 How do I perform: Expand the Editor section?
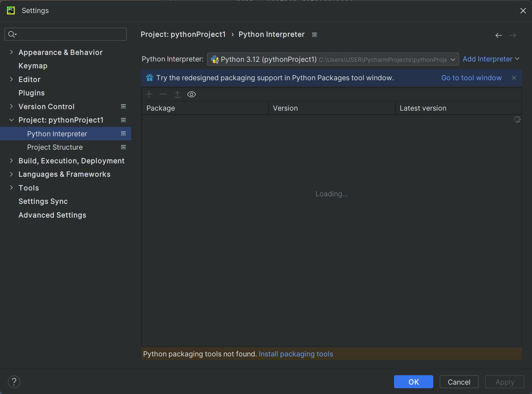pyautogui.click(x=11, y=79)
